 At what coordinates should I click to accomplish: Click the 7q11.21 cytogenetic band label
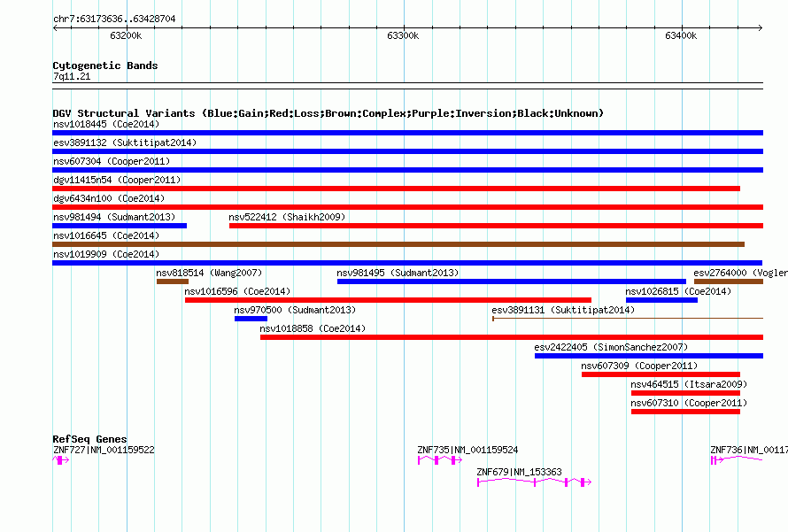tap(72, 76)
